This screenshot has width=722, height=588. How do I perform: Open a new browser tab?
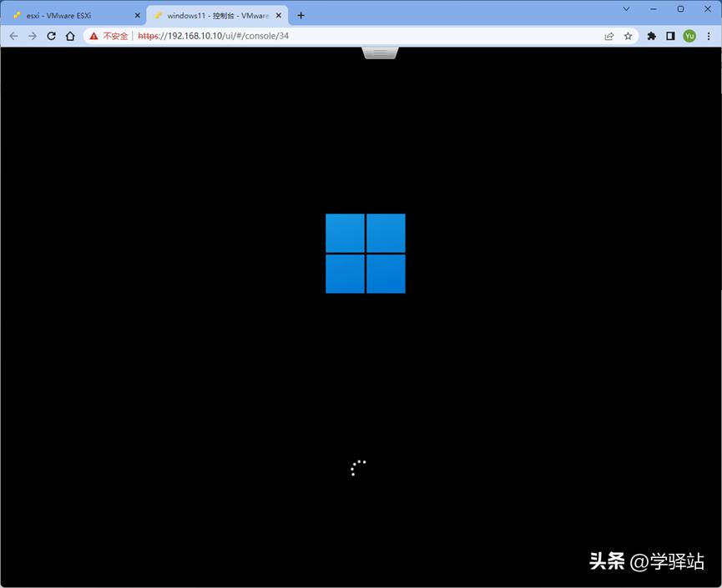click(x=300, y=15)
